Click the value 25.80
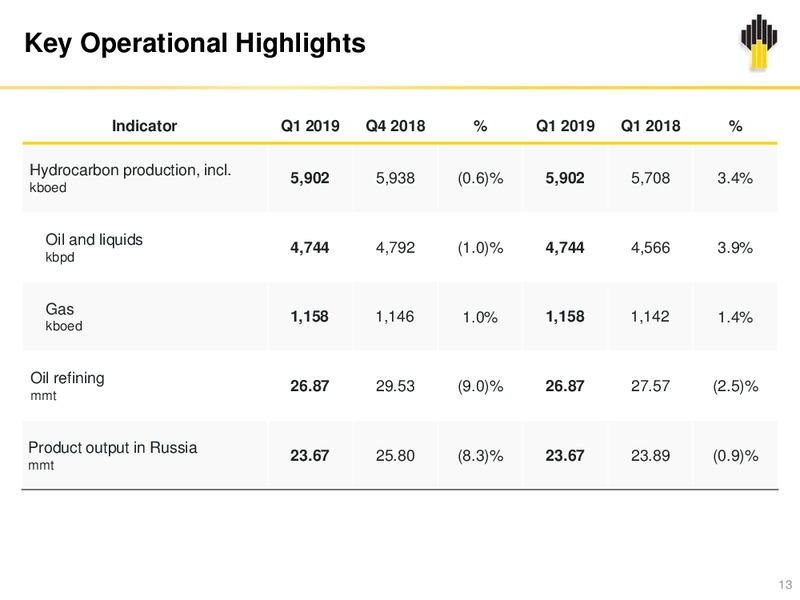The image size is (800, 600). 395,456
